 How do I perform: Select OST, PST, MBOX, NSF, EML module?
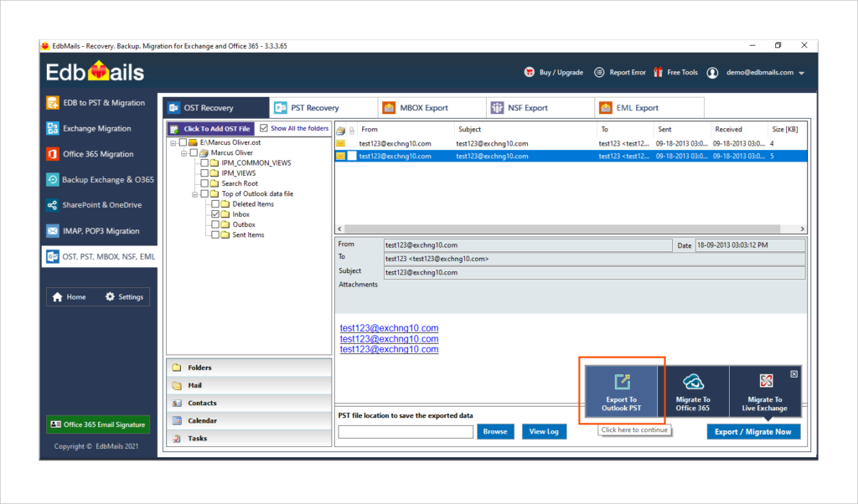point(100,256)
